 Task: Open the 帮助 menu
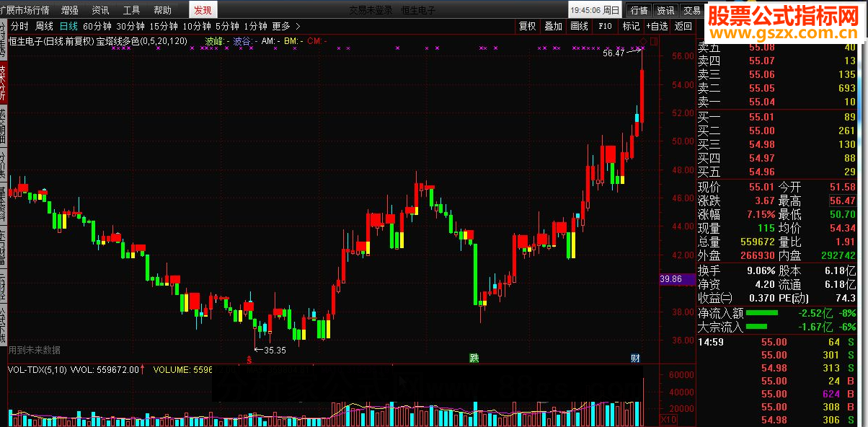(x=163, y=10)
